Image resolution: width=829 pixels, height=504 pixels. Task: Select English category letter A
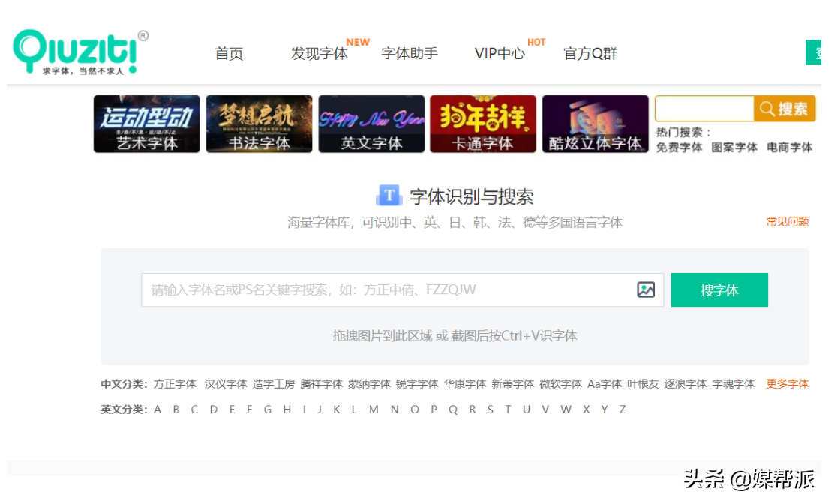158,409
